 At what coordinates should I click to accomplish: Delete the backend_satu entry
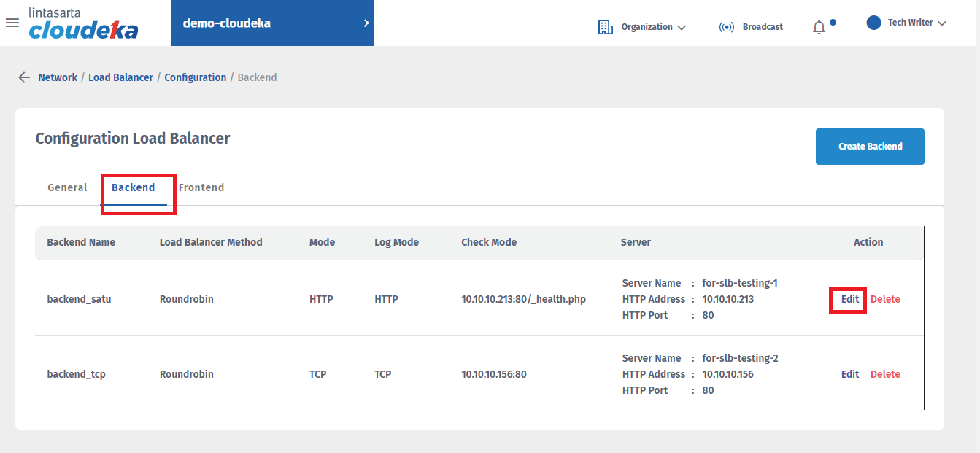[x=885, y=299]
